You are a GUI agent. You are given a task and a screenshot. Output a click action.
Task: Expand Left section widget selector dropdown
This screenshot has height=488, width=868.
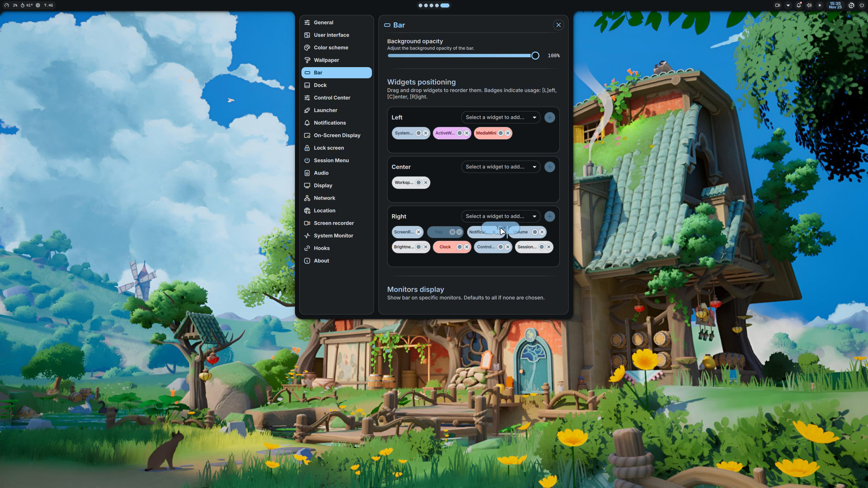[500, 117]
